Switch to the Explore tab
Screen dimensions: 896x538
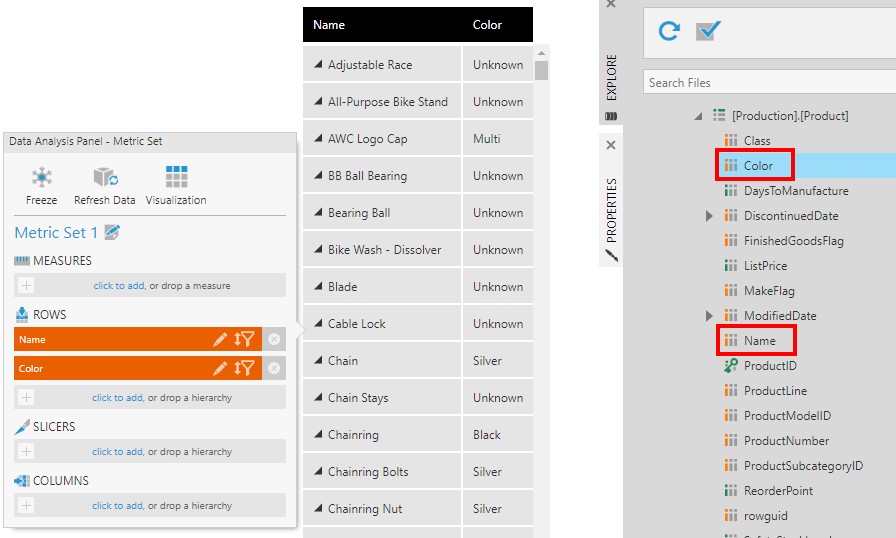(612, 77)
